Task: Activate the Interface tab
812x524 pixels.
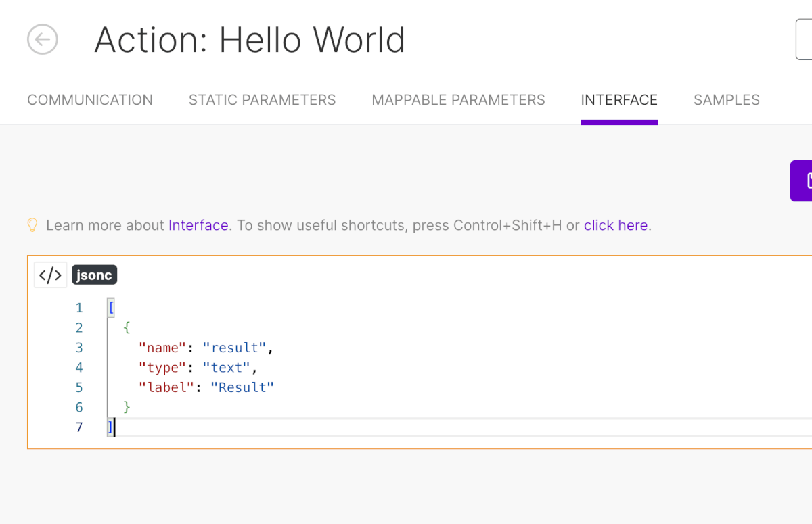Action: click(619, 100)
